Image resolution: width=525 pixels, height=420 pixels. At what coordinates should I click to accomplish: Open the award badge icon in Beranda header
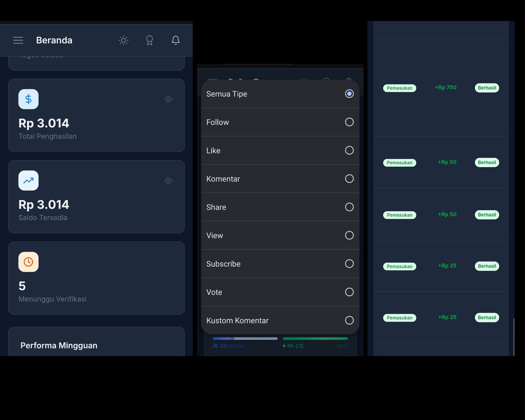point(150,40)
